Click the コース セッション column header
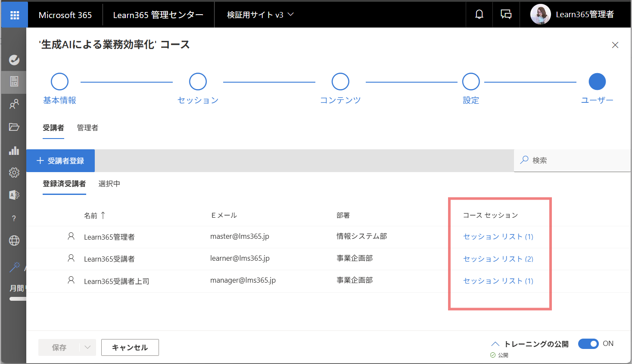632x364 pixels. [490, 215]
